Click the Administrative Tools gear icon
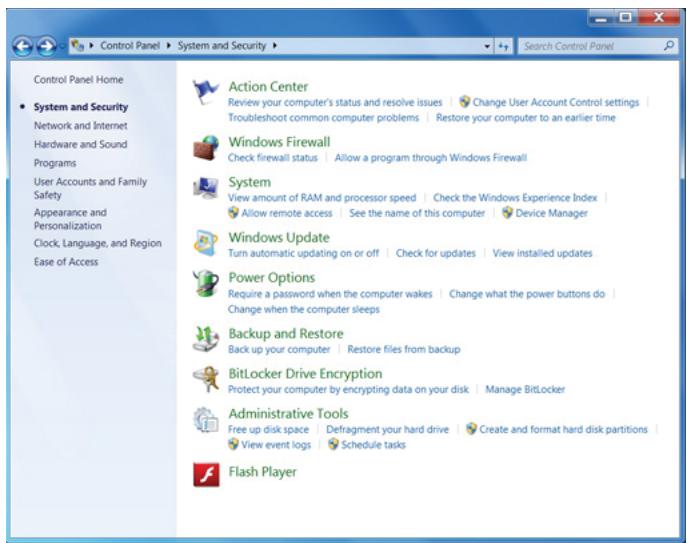The height and width of the screenshot is (543, 687). pos(206,419)
